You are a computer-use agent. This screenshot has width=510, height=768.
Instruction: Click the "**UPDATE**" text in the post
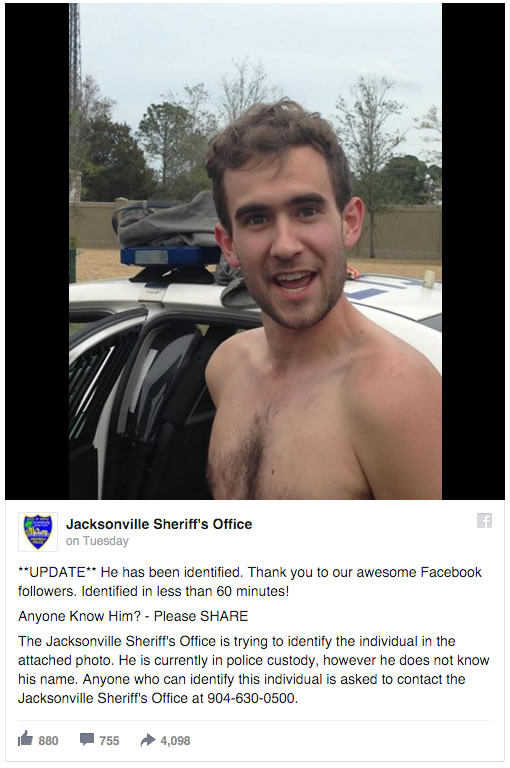coord(57,572)
